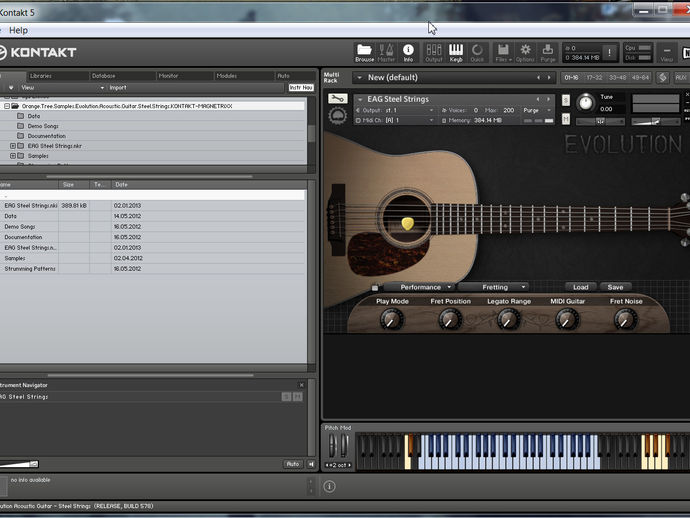Open the Performance script tab dropdown
Viewport: 690px width, 518px height.
pyautogui.click(x=419, y=287)
